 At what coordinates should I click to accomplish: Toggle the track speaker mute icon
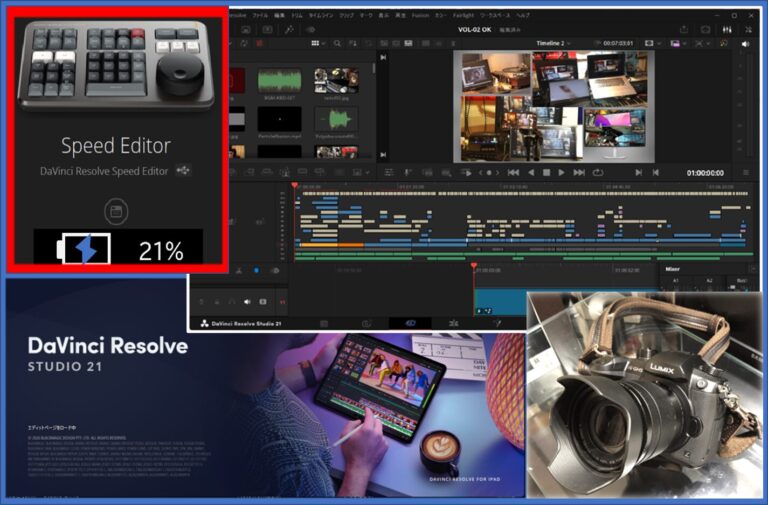coord(247,302)
